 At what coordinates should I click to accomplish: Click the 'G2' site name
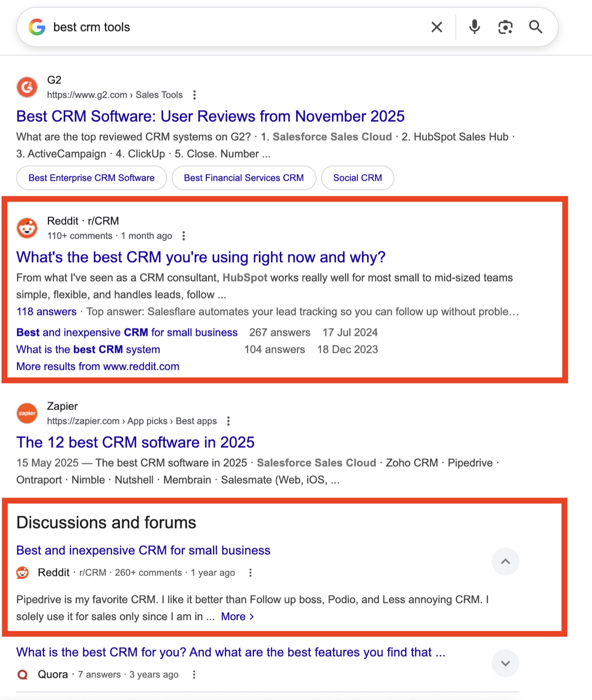(x=54, y=80)
